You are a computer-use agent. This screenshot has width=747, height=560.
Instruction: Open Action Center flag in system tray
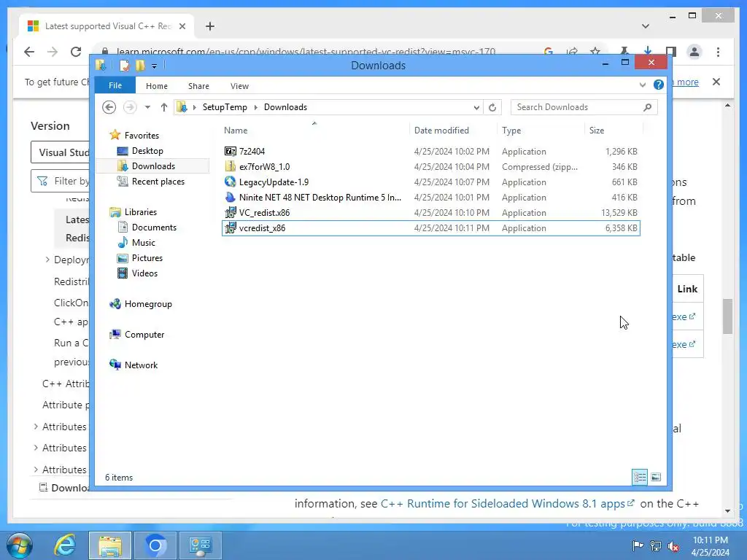tap(638, 545)
